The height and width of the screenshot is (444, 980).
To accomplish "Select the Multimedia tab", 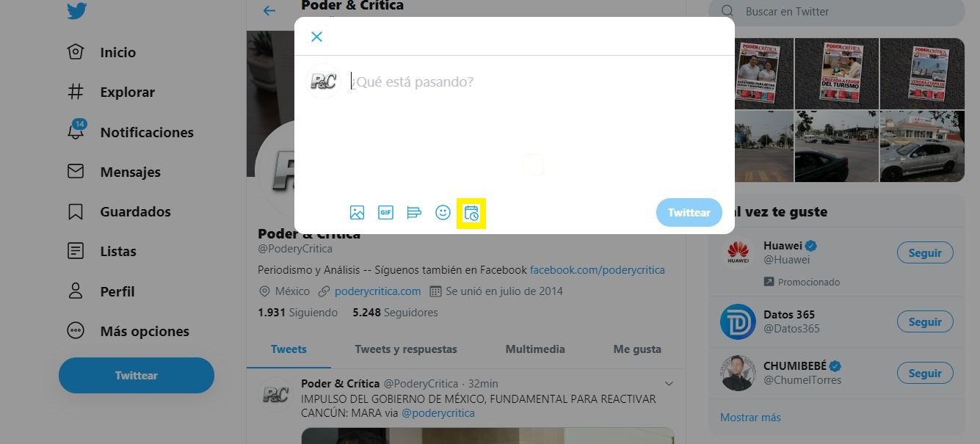I will pyautogui.click(x=535, y=349).
